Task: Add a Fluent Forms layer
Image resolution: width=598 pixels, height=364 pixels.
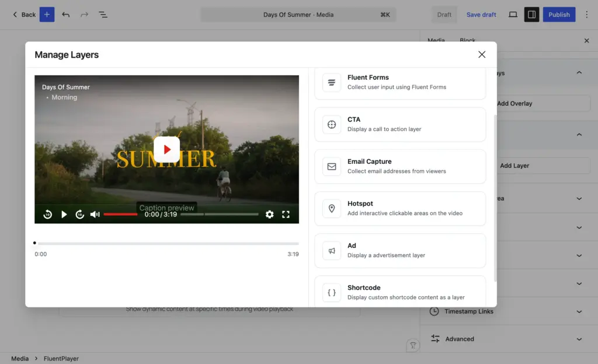Action: [400, 83]
